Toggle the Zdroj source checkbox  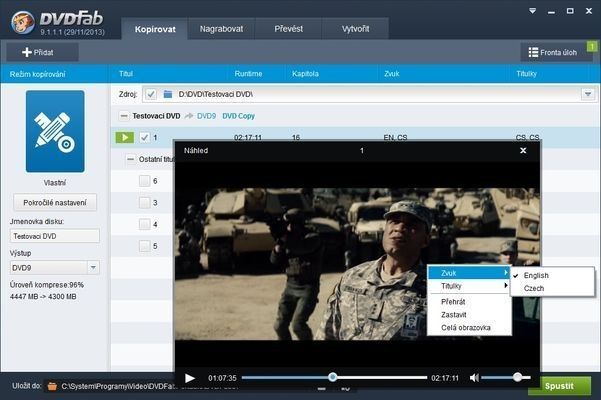point(151,94)
